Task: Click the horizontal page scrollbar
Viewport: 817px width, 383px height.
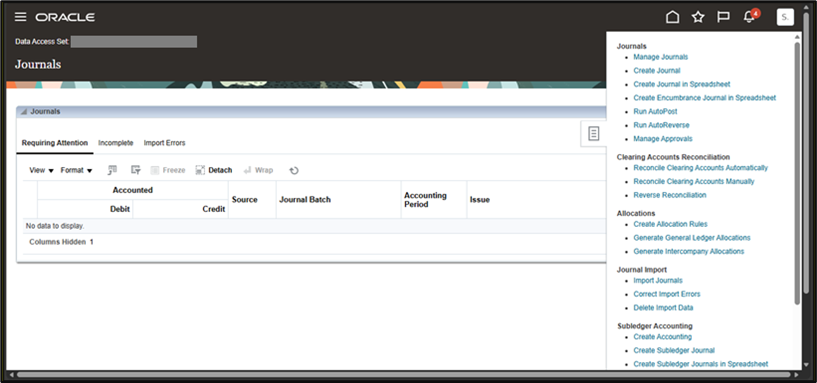Action: [404, 375]
